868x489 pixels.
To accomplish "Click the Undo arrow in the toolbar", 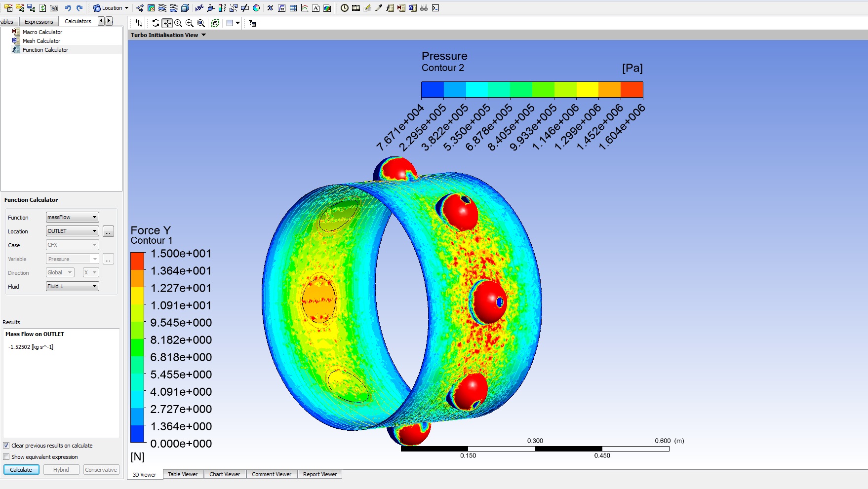I will click(x=68, y=8).
